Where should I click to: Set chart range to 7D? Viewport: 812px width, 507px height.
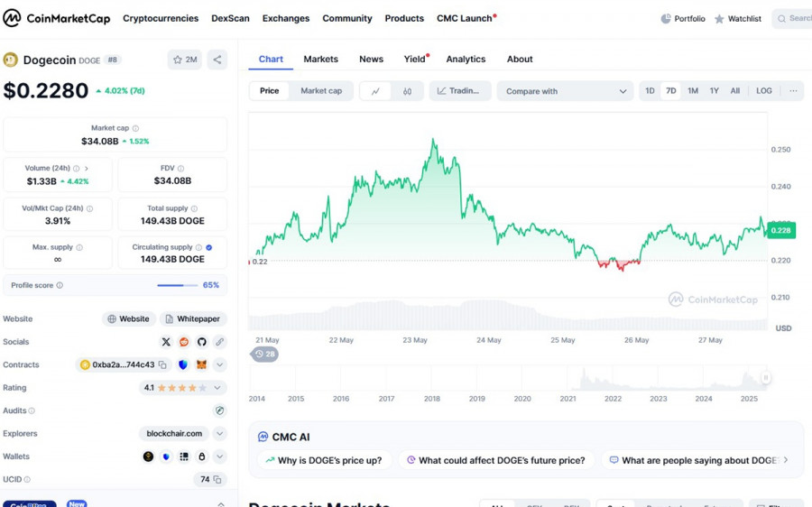(670, 91)
